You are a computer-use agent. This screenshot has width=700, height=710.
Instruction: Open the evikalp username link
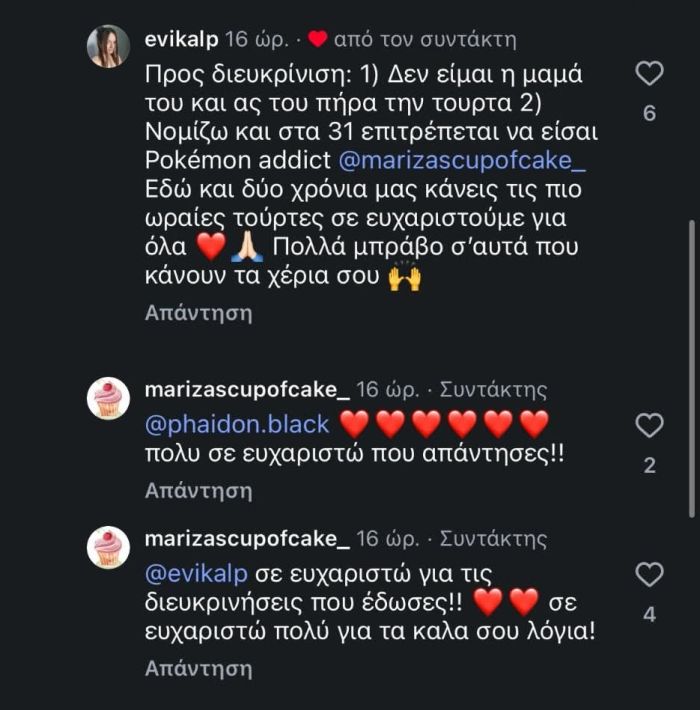click(182, 40)
